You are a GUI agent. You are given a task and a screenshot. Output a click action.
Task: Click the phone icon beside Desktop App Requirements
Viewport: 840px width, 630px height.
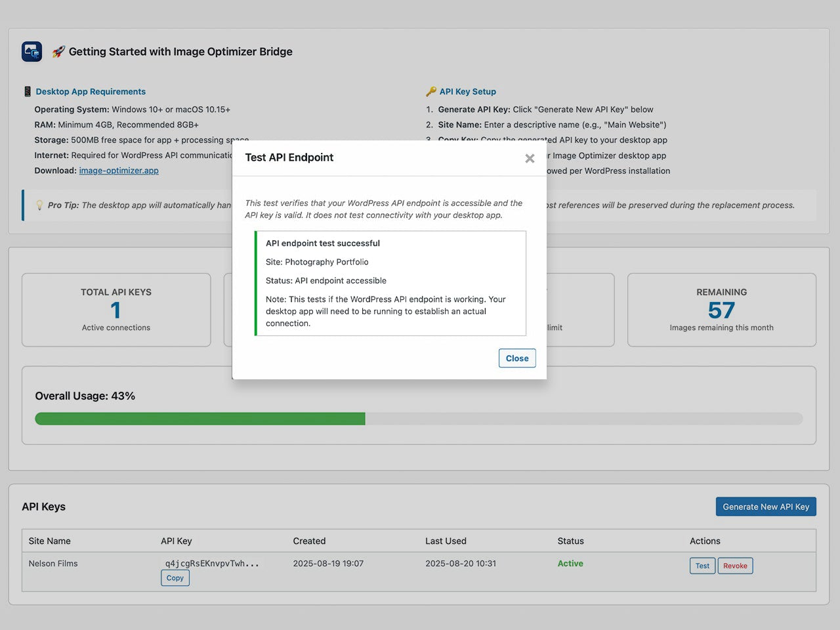[x=28, y=91]
